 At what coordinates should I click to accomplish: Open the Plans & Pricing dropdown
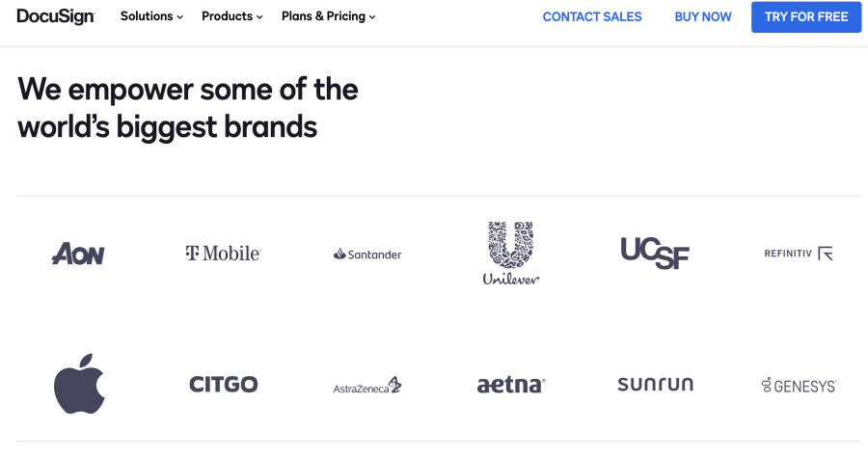[x=328, y=16]
